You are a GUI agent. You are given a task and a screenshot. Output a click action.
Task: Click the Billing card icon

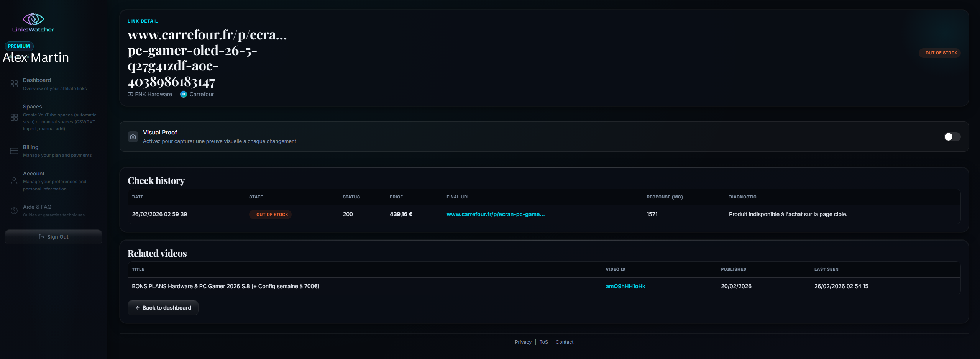tap(14, 151)
